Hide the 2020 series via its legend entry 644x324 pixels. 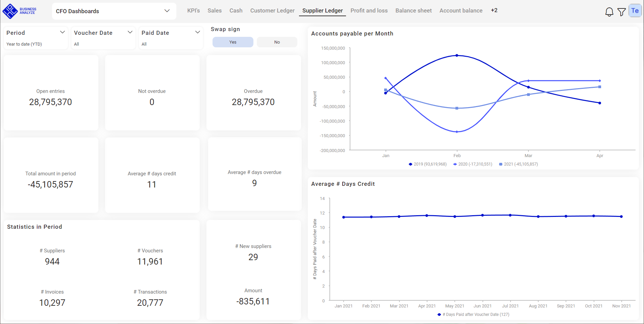click(x=472, y=164)
